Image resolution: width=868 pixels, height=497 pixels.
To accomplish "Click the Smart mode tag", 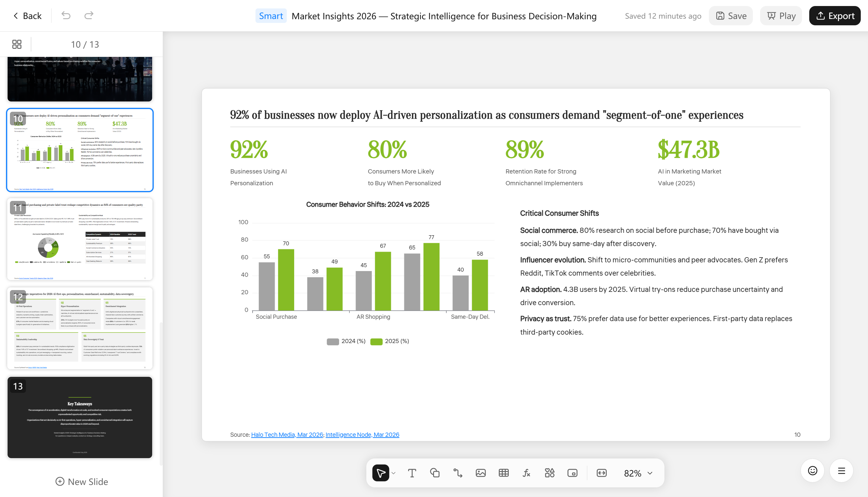I will (x=271, y=16).
